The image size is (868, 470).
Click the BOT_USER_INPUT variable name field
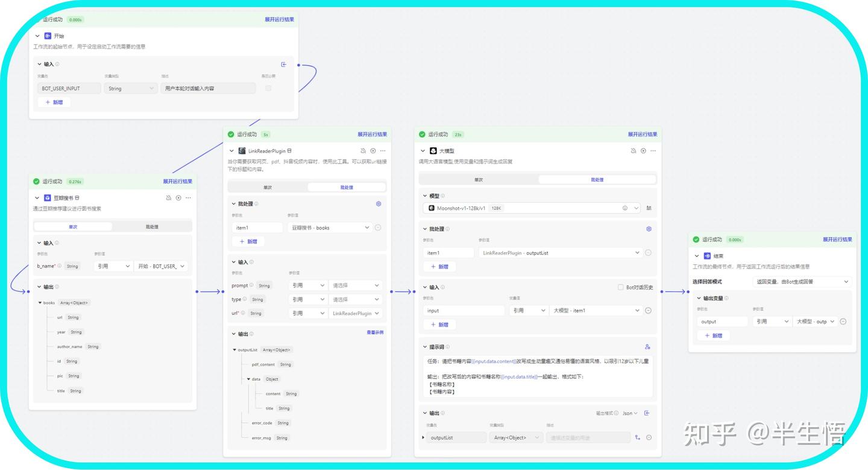click(69, 88)
